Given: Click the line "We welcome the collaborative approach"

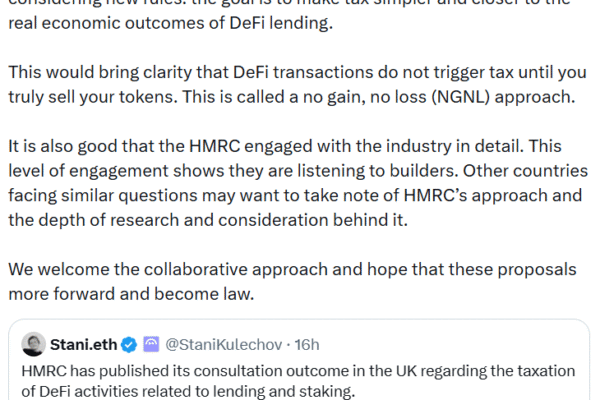Looking at the screenshot, I should 292,269.
